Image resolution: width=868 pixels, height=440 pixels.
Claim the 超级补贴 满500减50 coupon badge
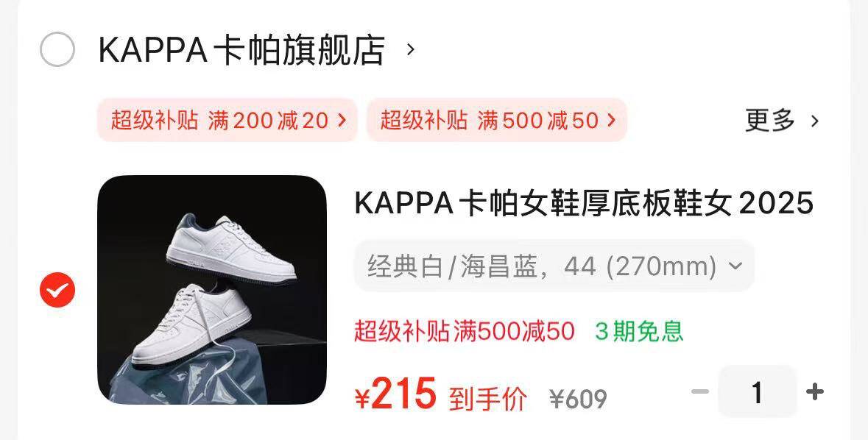tap(496, 120)
